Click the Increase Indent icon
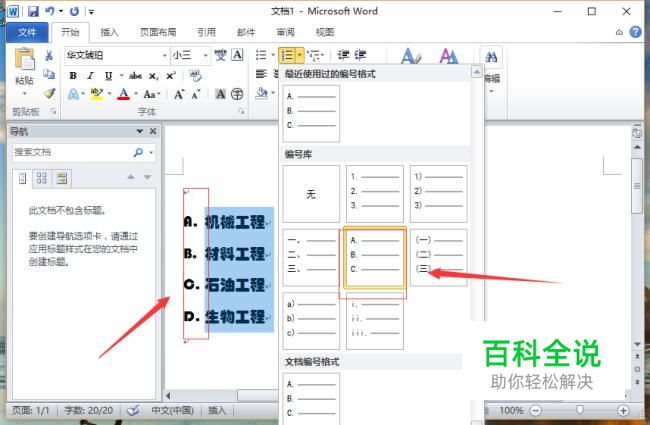Screen dimensions: 650x425 tap(360, 55)
